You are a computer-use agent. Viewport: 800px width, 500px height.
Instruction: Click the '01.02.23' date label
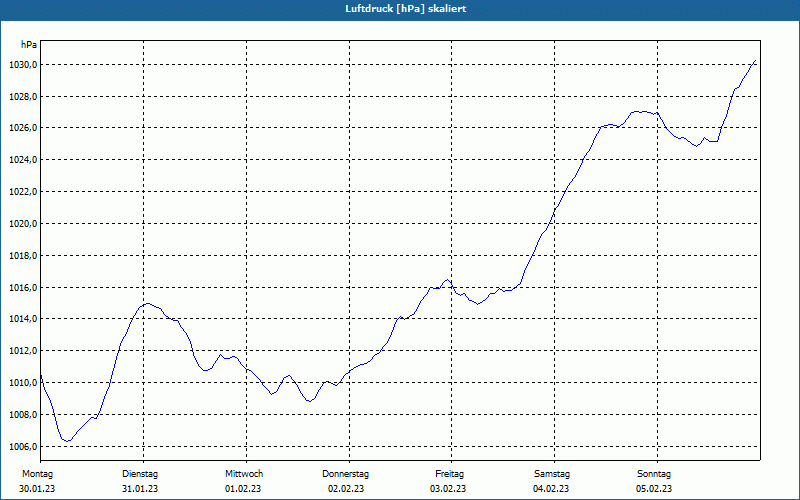tap(243, 489)
